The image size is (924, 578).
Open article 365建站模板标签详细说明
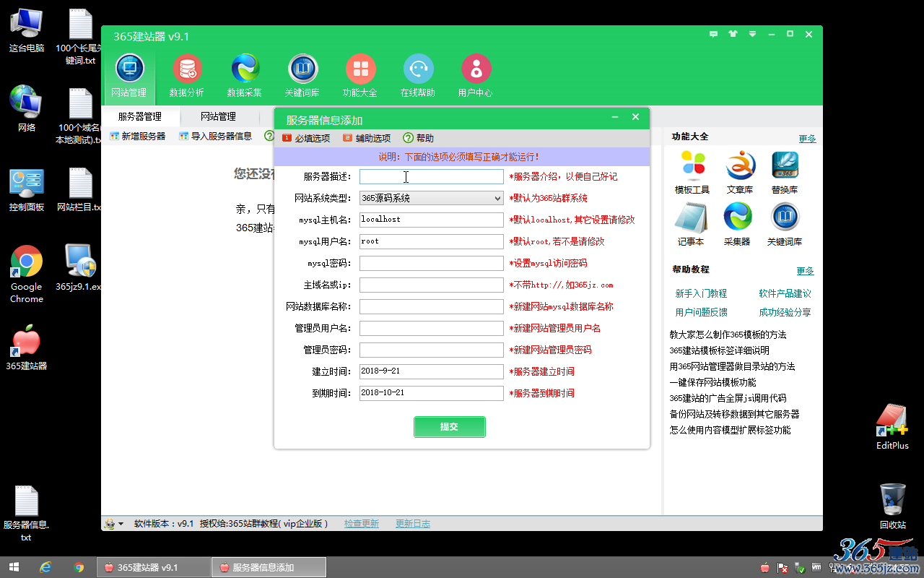coord(719,350)
